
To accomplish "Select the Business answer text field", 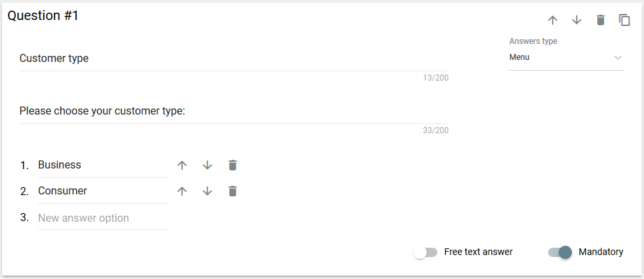I will 103,165.
